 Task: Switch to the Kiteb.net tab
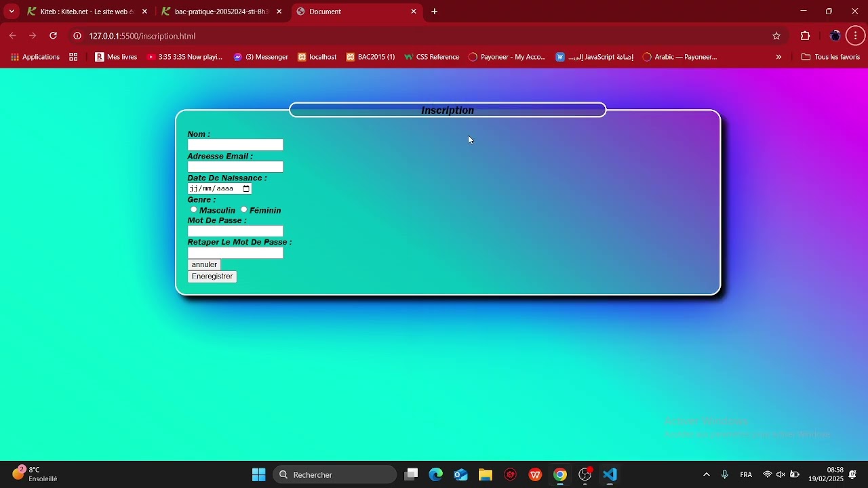[x=87, y=12]
